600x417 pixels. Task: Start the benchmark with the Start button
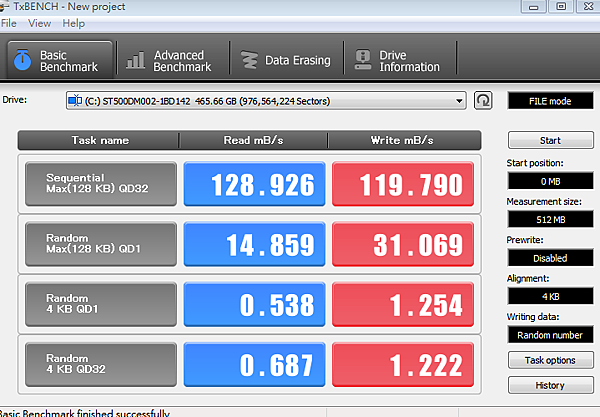tap(551, 140)
